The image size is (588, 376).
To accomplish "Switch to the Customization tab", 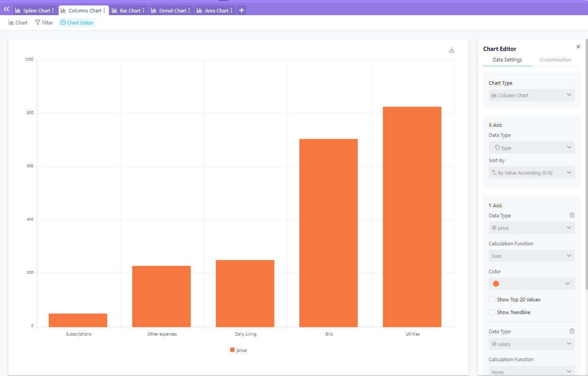I will coord(555,59).
